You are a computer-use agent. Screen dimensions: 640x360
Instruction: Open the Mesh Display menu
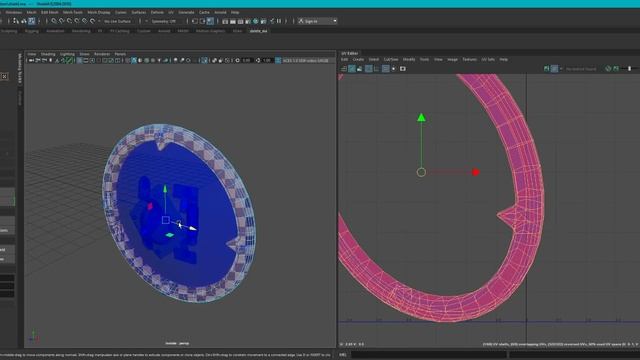(99, 12)
